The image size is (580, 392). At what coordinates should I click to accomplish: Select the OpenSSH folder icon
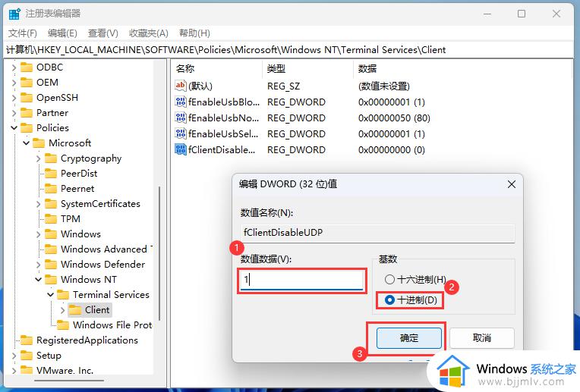click(27, 98)
